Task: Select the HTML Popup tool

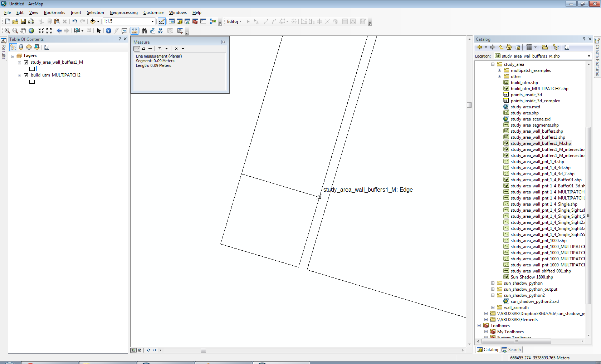Action: (x=124, y=31)
